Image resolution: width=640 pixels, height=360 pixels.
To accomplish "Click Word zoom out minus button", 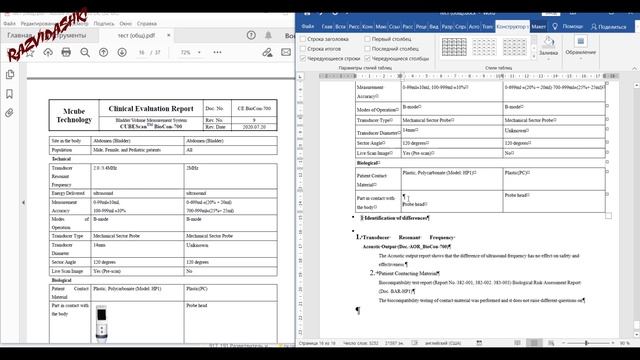I will (x=564, y=343).
